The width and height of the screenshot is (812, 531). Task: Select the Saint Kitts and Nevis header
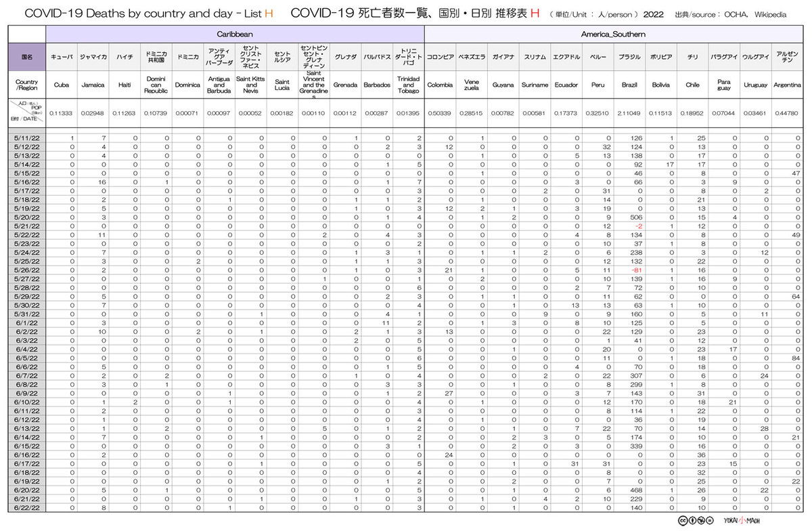(x=250, y=86)
